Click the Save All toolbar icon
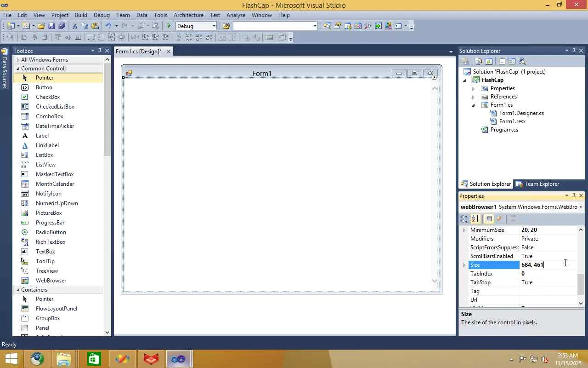This screenshot has height=368, width=588. 62,26
